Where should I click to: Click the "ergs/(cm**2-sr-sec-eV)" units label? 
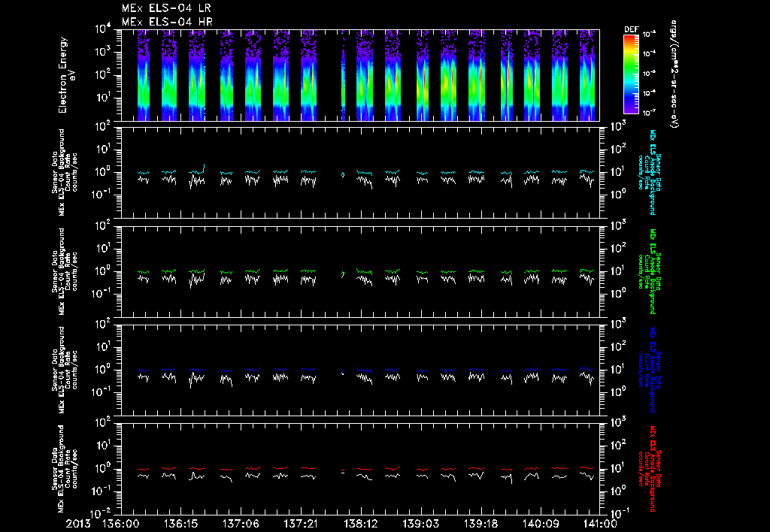pos(675,74)
